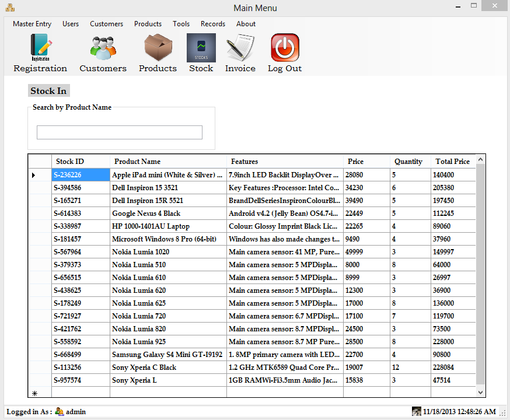
Task: Click the Stock In heading label
Action: point(49,90)
